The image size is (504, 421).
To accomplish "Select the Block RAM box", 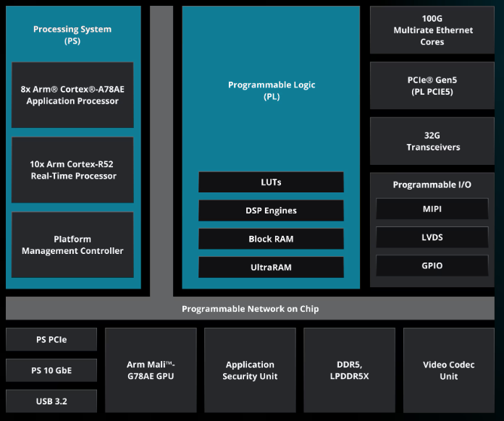I will 271,239.
